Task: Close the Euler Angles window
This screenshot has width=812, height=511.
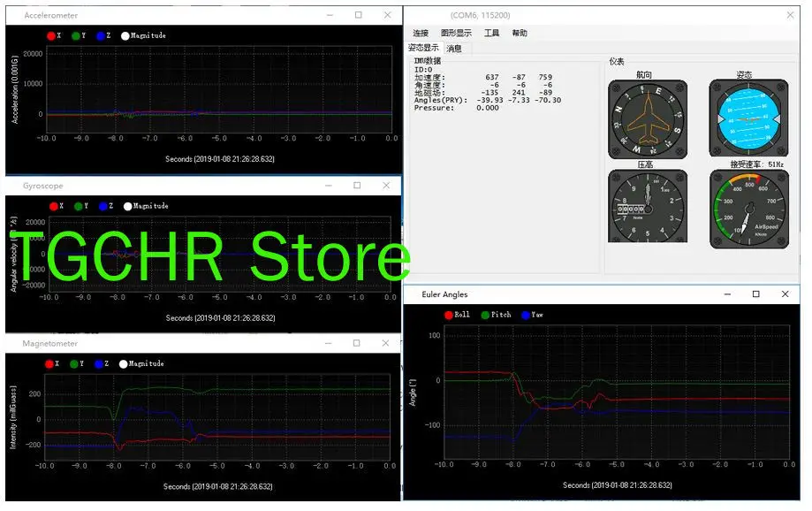Action: pyautogui.click(x=785, y=294)
